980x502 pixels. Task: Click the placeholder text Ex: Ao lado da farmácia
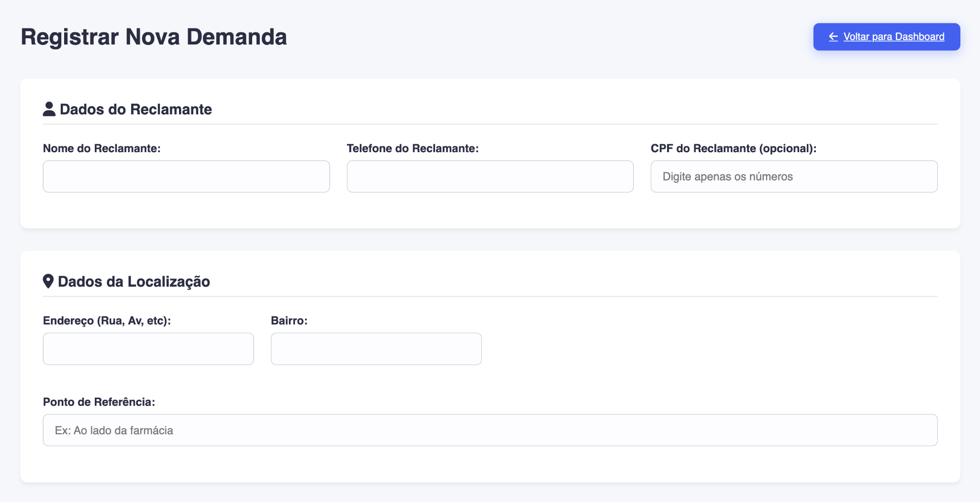[x=114, y=430]
